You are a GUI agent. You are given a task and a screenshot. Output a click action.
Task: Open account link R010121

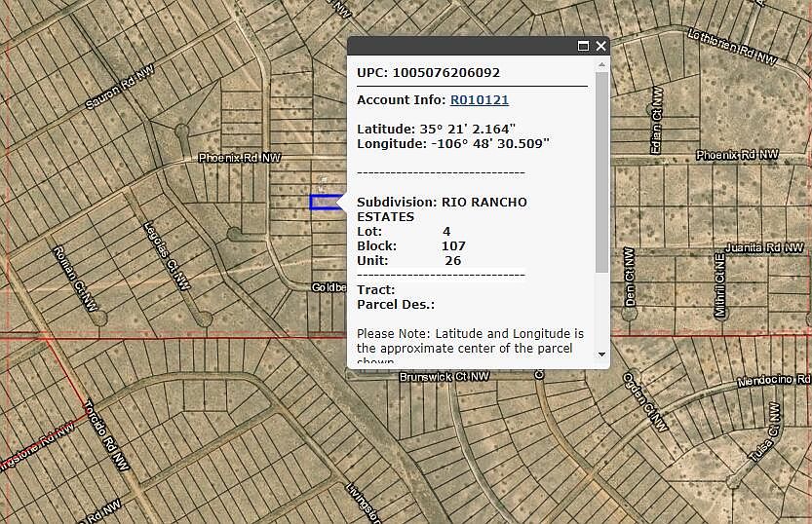479,99
